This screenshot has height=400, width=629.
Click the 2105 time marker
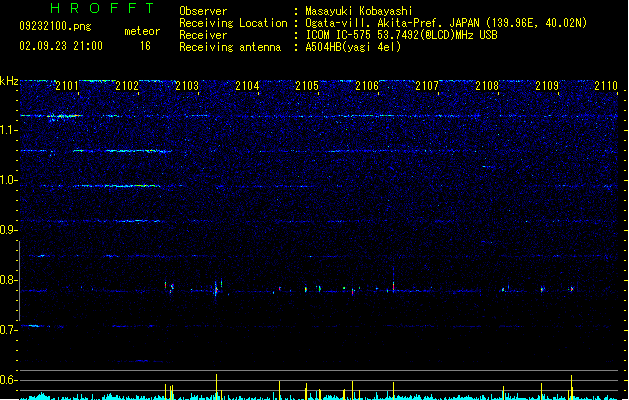point(307,86)
